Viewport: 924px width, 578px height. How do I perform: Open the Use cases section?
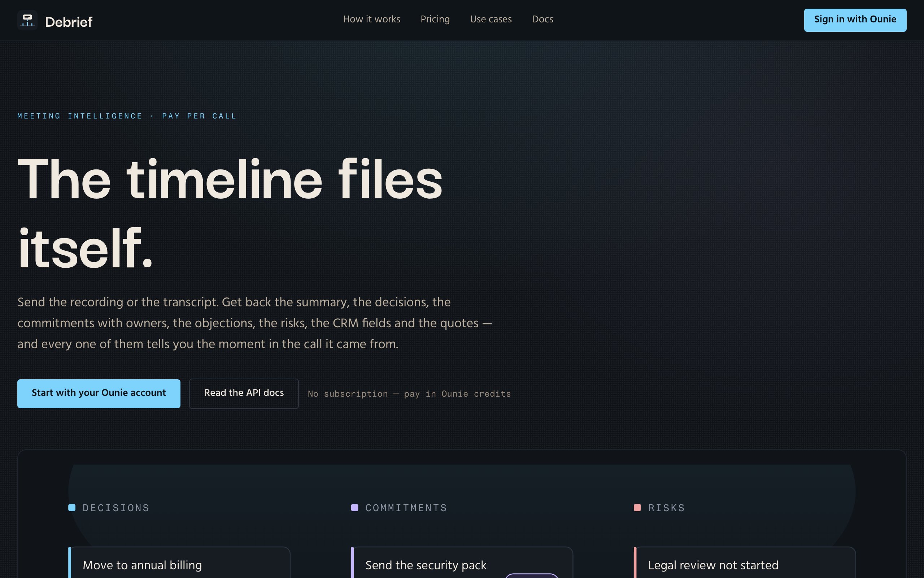coord(491,19)
